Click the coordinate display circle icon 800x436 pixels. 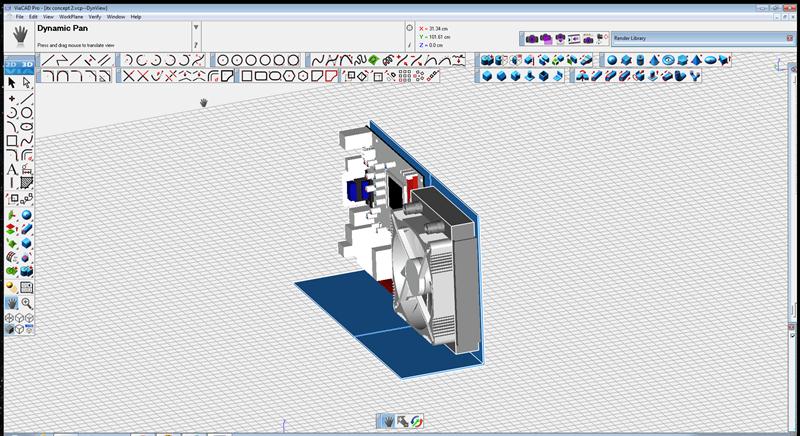click(410, 28)
